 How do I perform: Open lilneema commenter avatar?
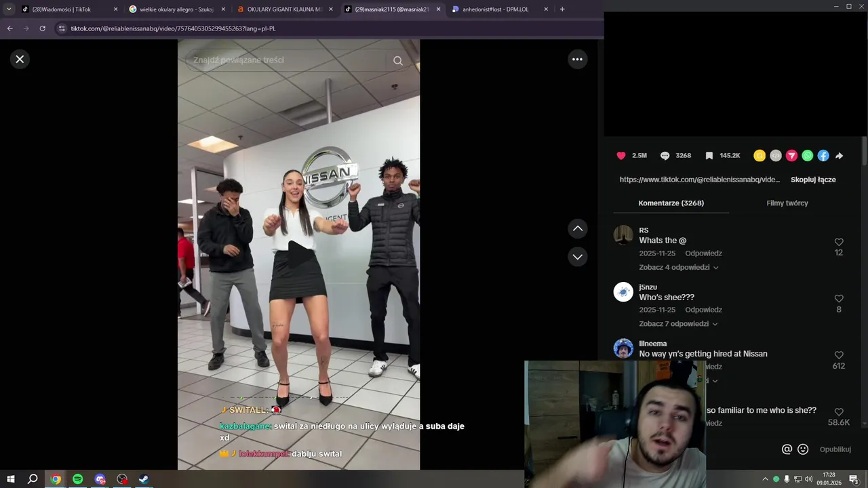point(623,348)
